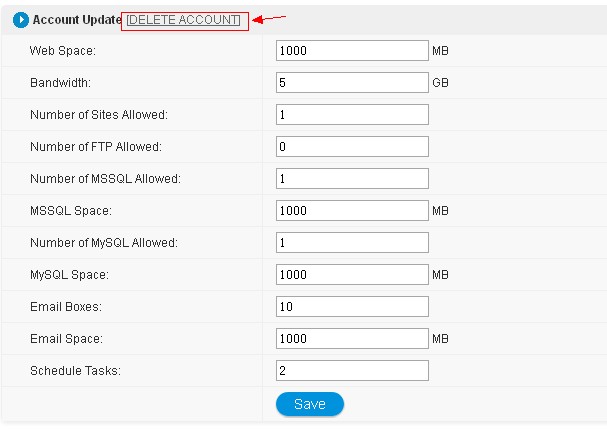Edit the Email Boxes input

[352, 306]
